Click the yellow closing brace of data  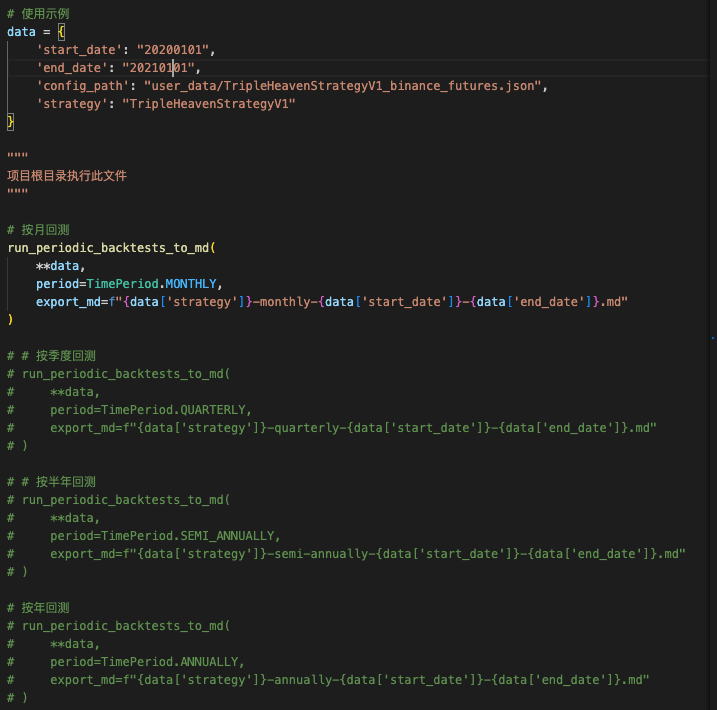[x=11, y=122]
